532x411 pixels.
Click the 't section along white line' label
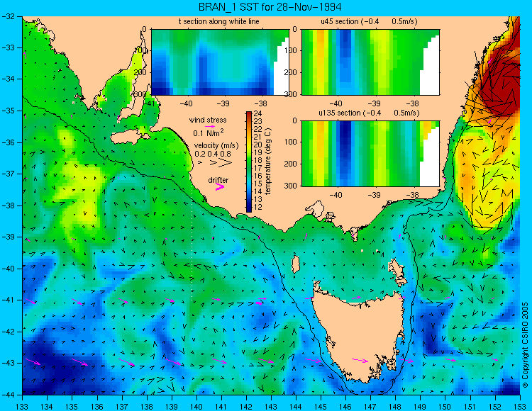(219, 21)
